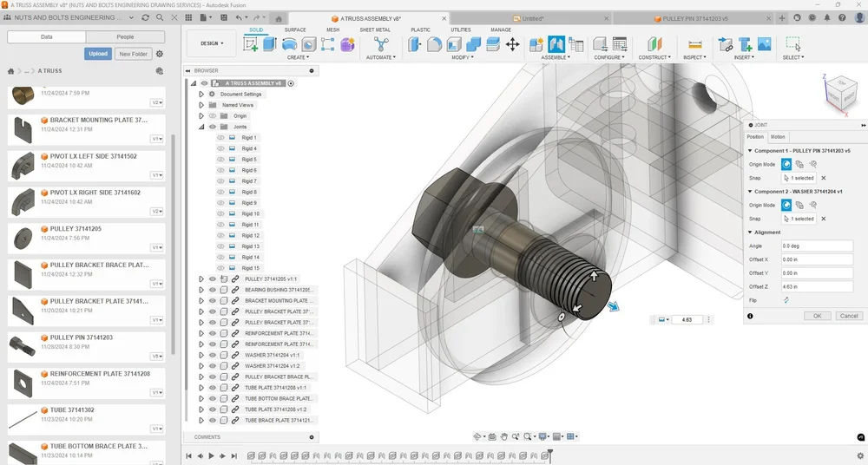Collapse Component 1 section in Joint dialog
This screenshot has height=465, width=868.
pyautogui.click(x=750, y=151)
